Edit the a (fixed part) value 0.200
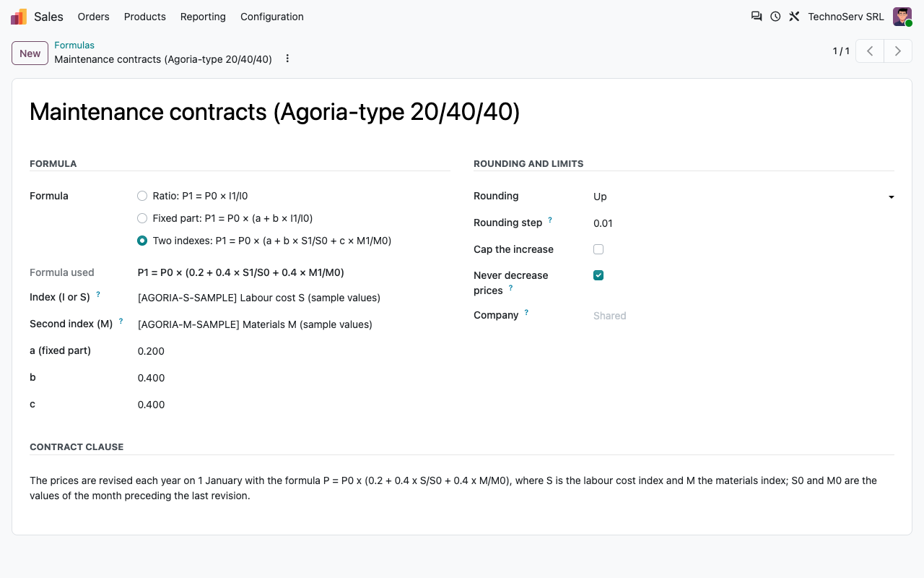The height and width of the screenshot is (578, 924). click(x=294, y=351)
